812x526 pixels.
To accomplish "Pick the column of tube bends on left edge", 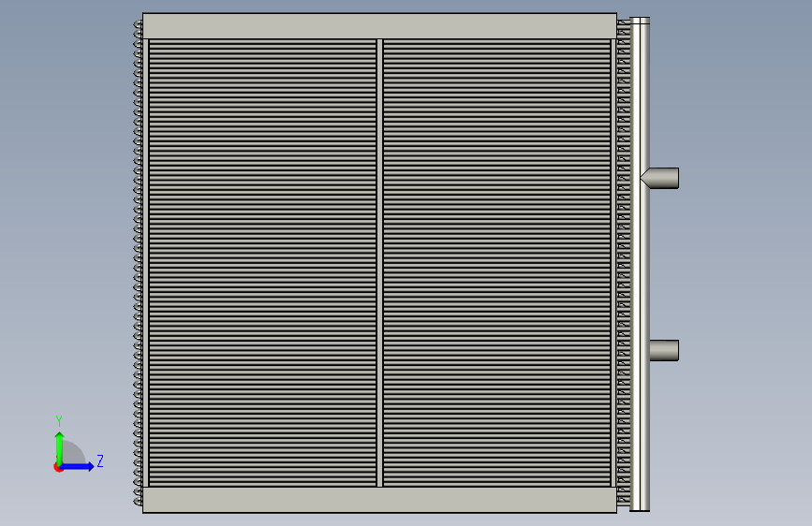I will 138,263.
